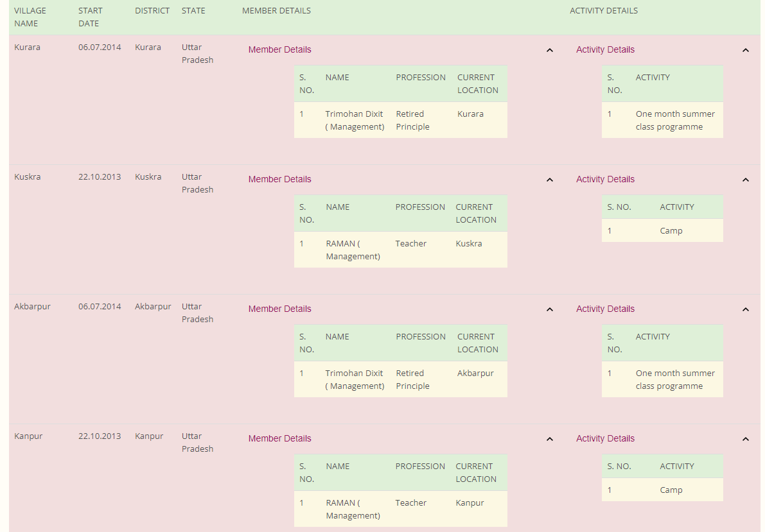765x532 pixels.
Task: Click Activity Details title for Kuskra village
Action: pos(605,179)
